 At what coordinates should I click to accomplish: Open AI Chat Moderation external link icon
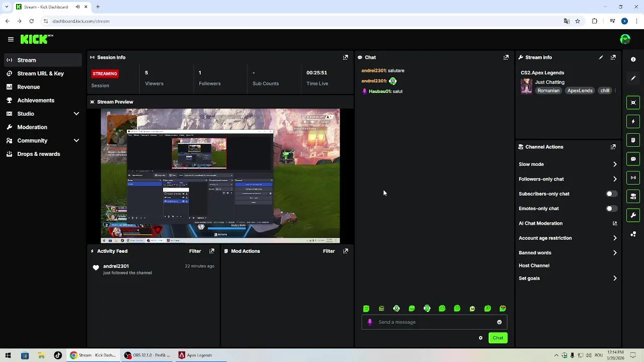pos(614,223)
